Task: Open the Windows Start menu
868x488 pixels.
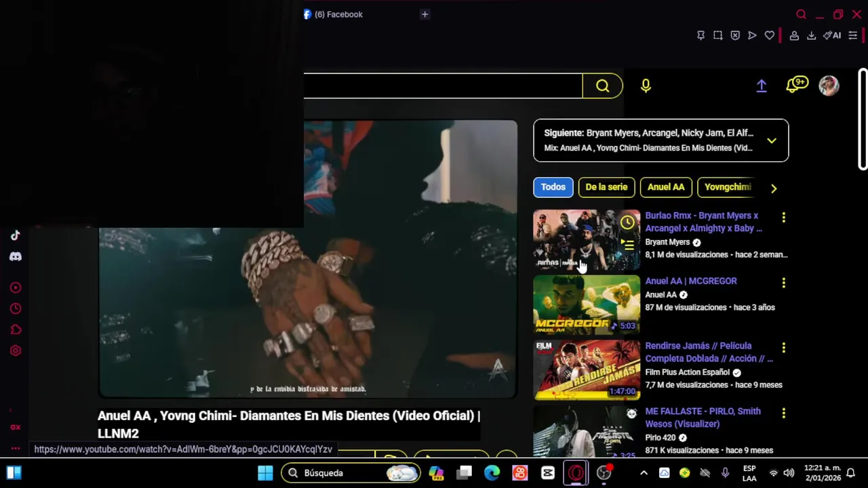Action: pyautogui.click(x=265, y=473)
